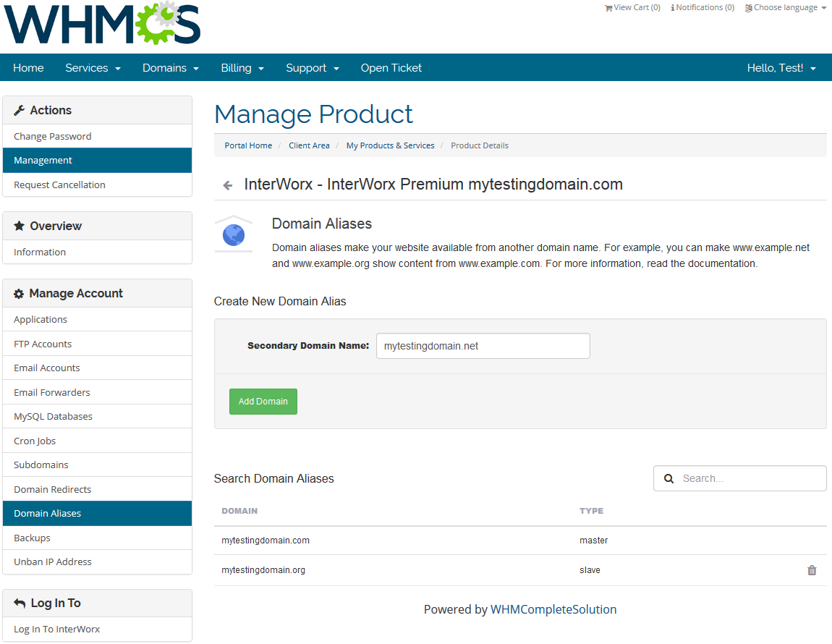Click Log In To InterWorx

coord(97,629)
